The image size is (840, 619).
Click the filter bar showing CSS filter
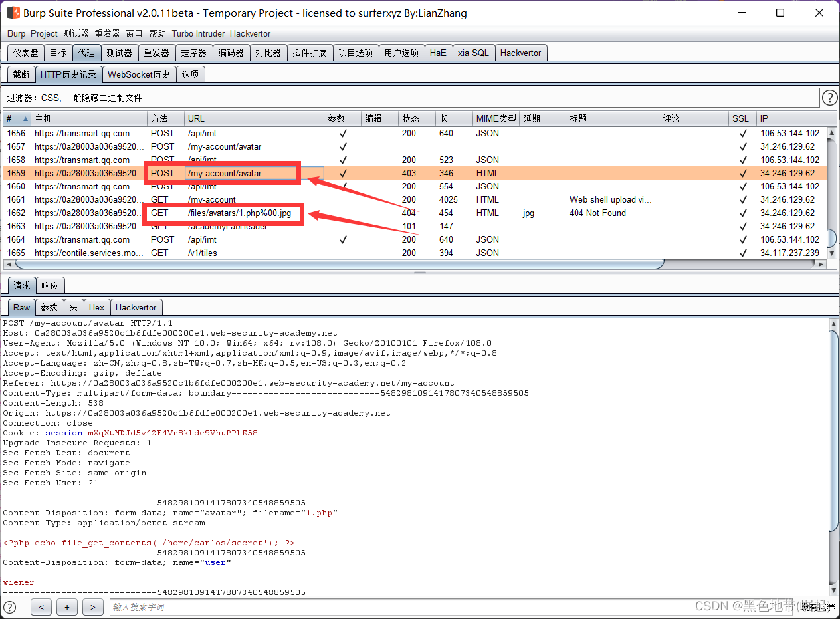click(411, 98)
